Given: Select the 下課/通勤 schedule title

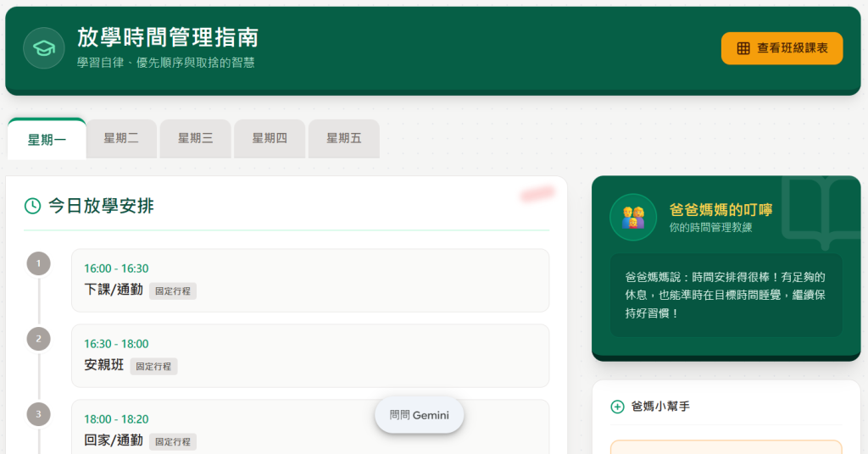Looking at the screenshot, I should tap(114, 290).
